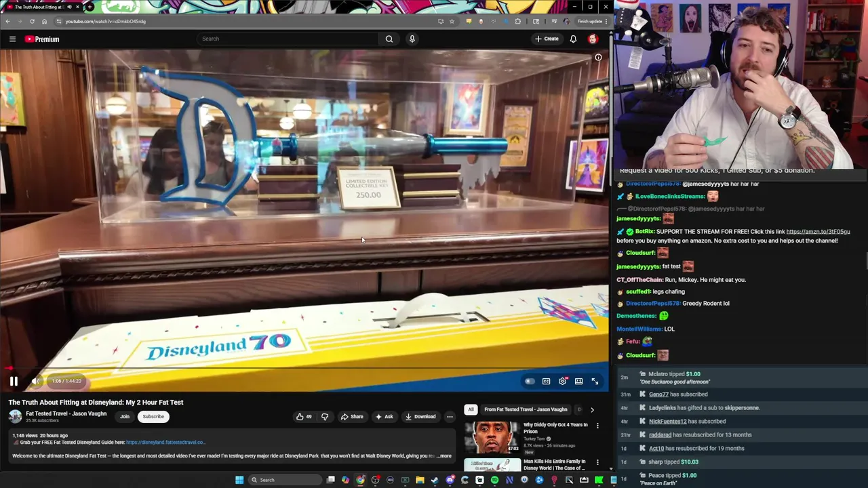Go to YouTube Premium home logo
The width and height of the screenshot is (868, 488).
click(x=42, y=39)
